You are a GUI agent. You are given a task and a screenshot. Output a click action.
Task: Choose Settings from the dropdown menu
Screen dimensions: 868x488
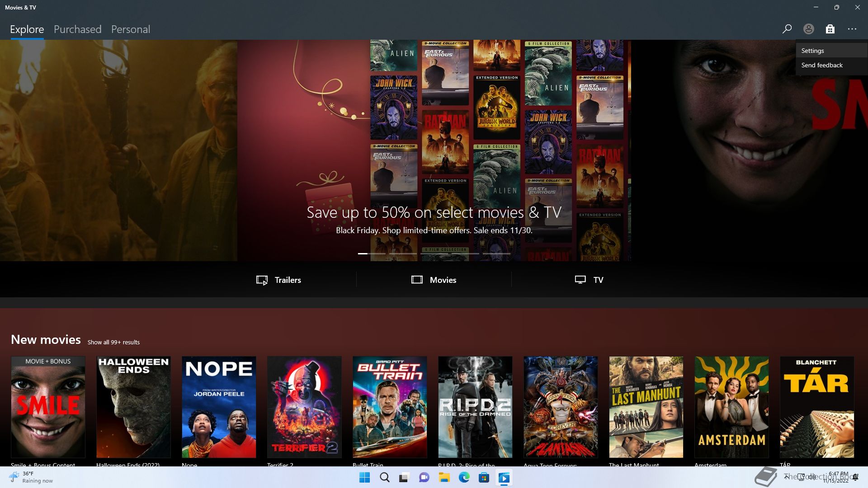pos(832,51)
